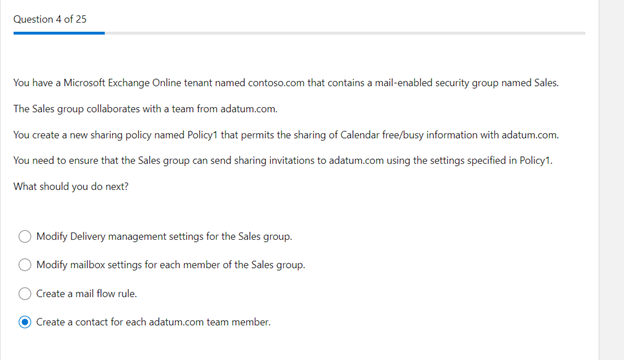The image size is (624, 360).
Task: Choose the Modify mailbox settings radio option
Action: pyautogui.click(x=25, y=265)
